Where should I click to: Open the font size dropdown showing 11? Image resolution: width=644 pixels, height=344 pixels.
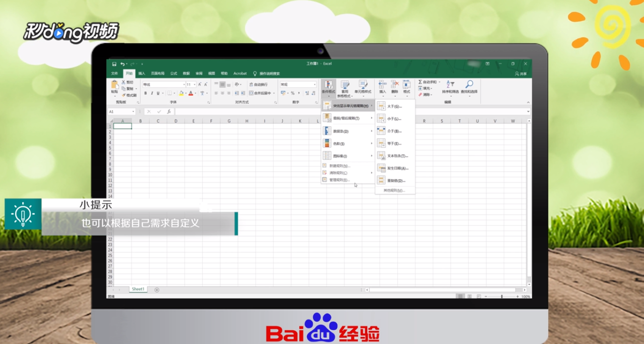tap(195, 84)
